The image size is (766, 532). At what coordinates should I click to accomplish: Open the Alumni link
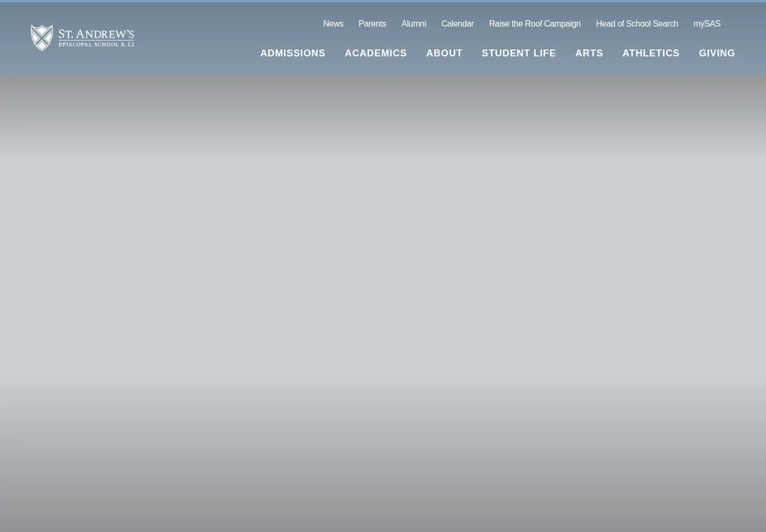click(x=413, y=24)
